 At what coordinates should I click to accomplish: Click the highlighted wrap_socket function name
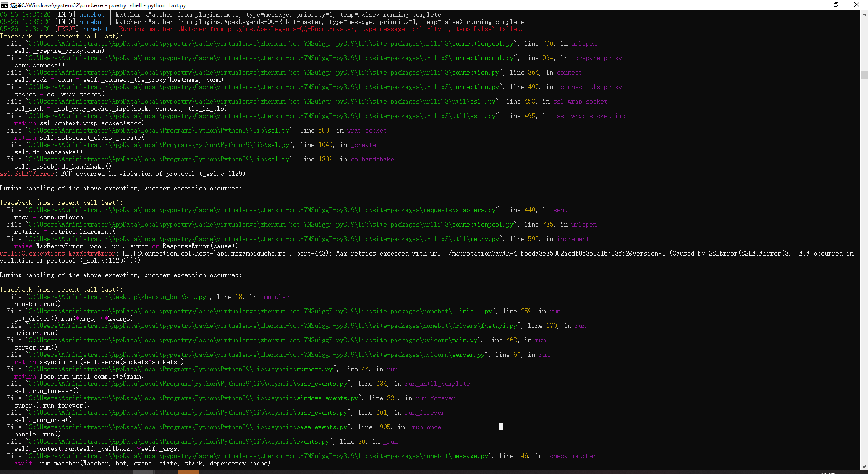[x=366, y=130]
